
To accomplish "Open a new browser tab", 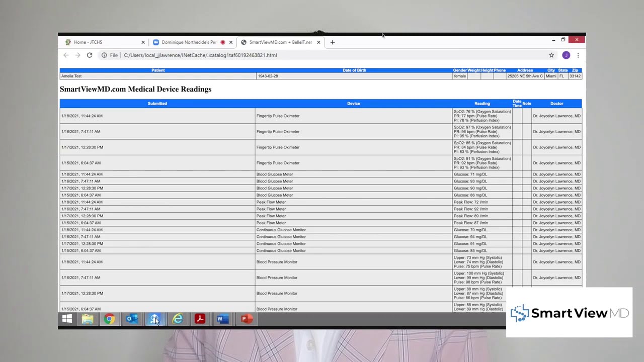I will pos(333,42).
